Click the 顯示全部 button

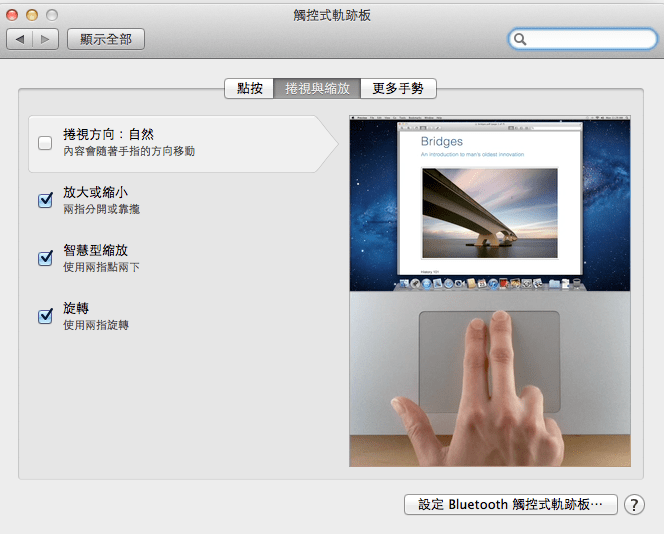[x=106, y=39]
